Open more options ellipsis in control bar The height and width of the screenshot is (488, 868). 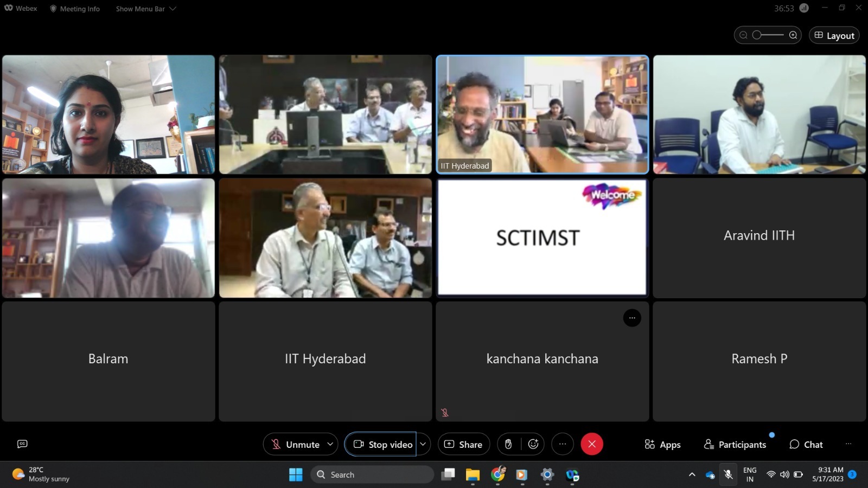(563, 444)
